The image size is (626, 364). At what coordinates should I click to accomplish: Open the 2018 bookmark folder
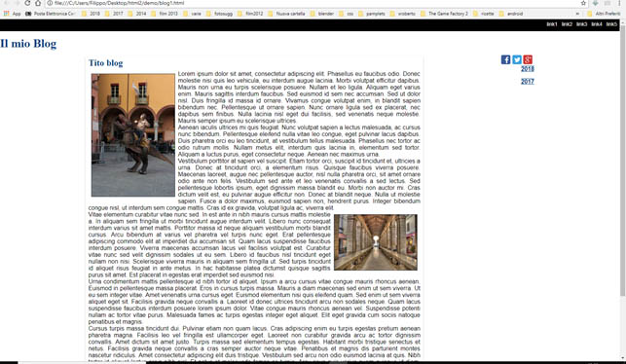tap(91, 14)
